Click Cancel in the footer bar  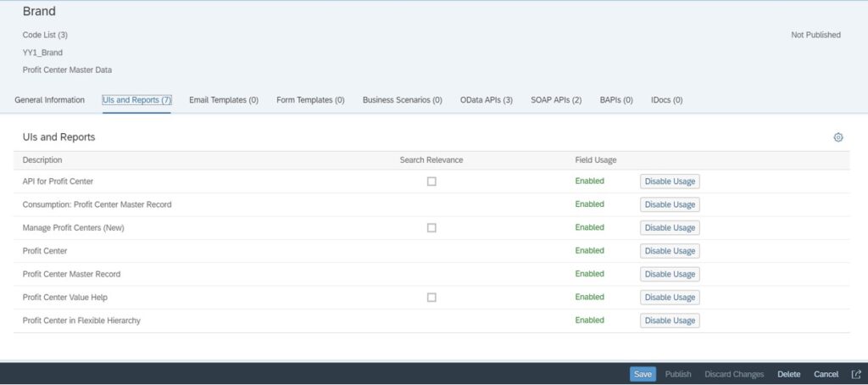click(x=826, y=374)
